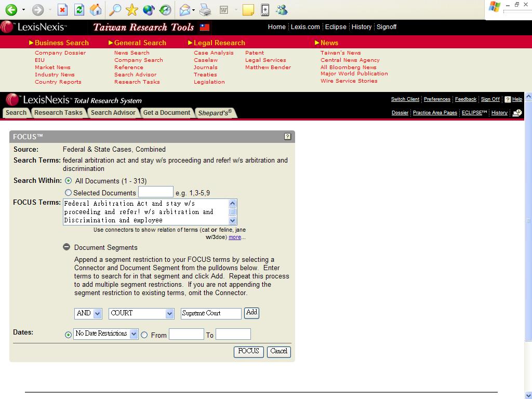
Task: Stop page loading with red X icon
Action: (62, 9)
